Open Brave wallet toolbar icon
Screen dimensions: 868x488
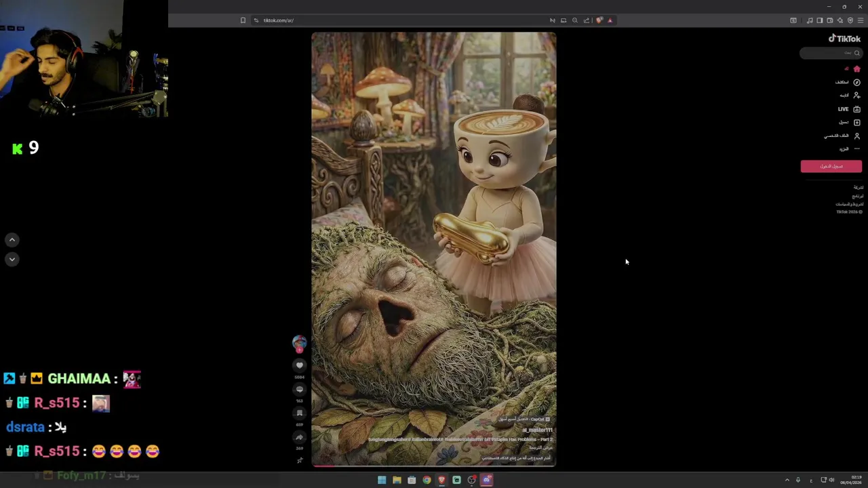pyautogui.click(x=829, y=20)
